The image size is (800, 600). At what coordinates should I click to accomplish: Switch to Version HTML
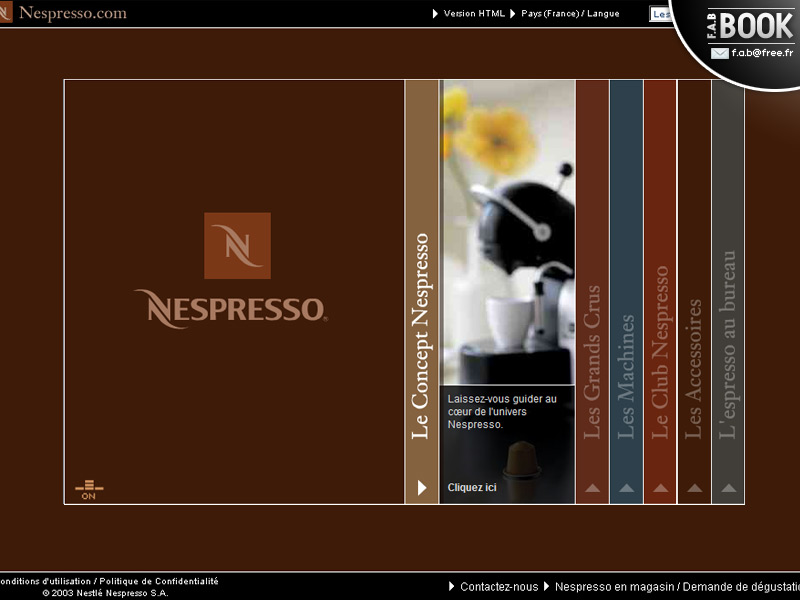pyautogui.click(x=474, y=14)
